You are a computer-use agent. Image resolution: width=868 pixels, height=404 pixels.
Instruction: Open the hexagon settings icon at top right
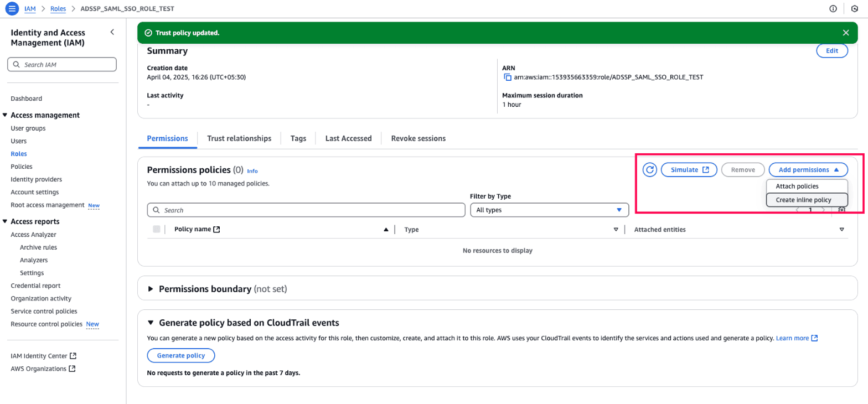coord(855,9)
